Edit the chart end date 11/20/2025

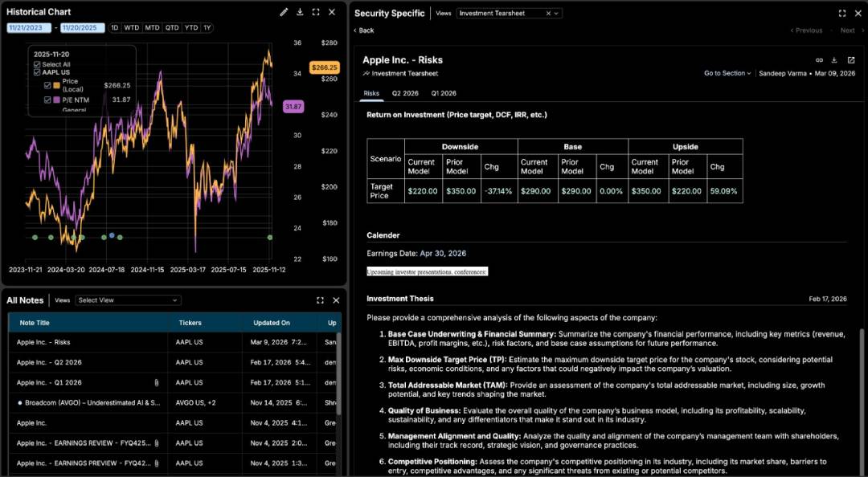(83, 27)
